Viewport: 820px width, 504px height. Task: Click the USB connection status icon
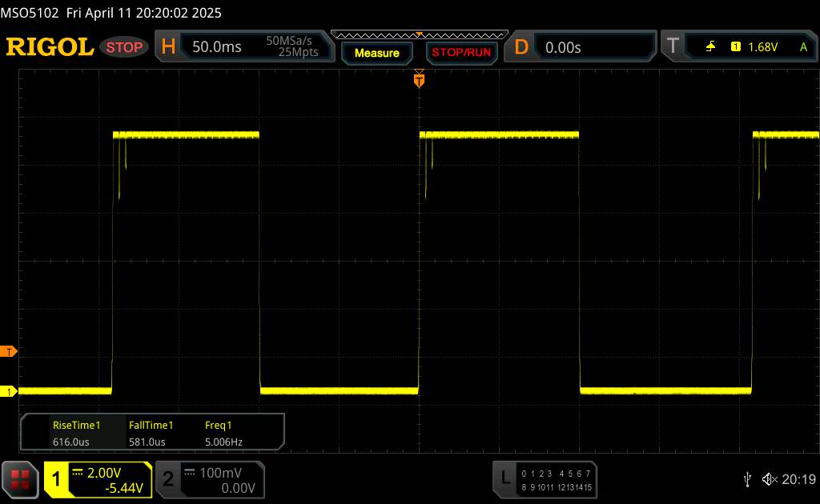(747, 478)
